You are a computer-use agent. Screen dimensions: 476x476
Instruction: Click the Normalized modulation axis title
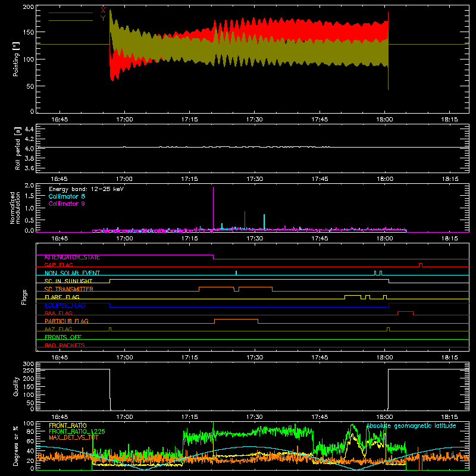[15, 208]
